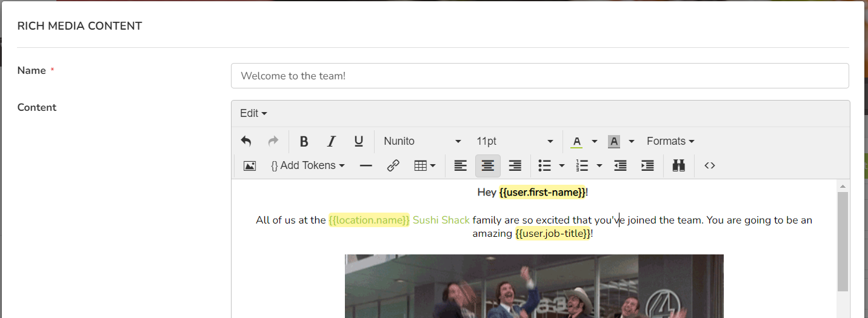Insert an image using the picture icon
The height and width of the screenshot is (318, 868).
tap(249, 165)
